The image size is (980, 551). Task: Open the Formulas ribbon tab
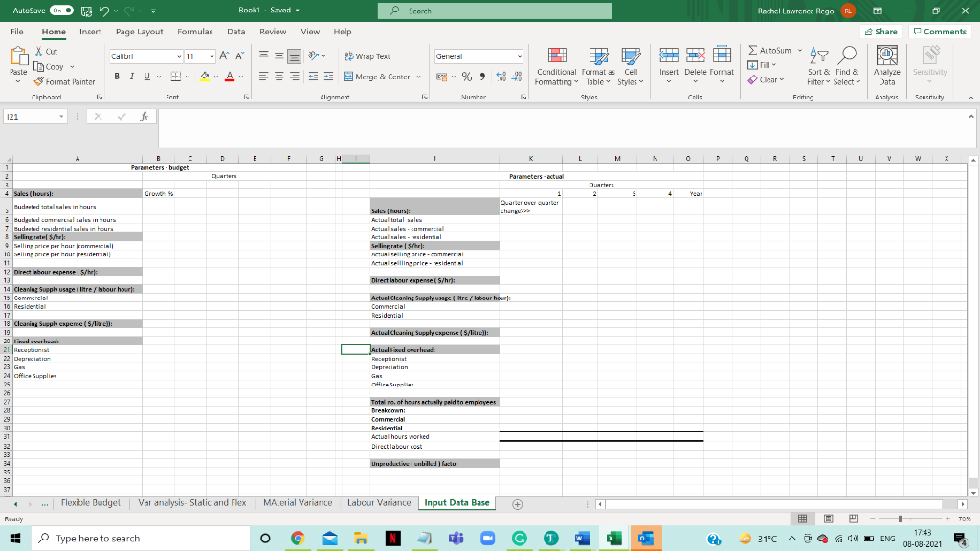coord(194,32)
